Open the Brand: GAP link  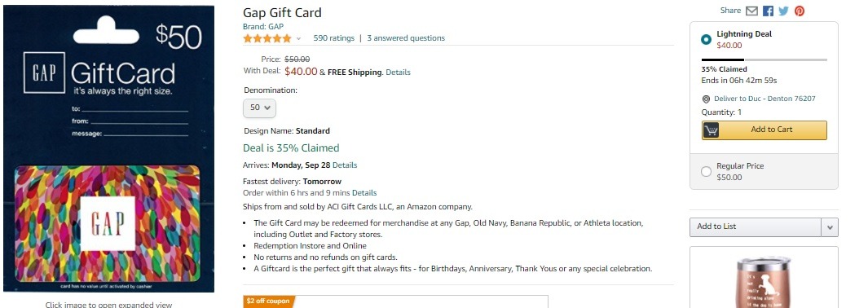263,26
